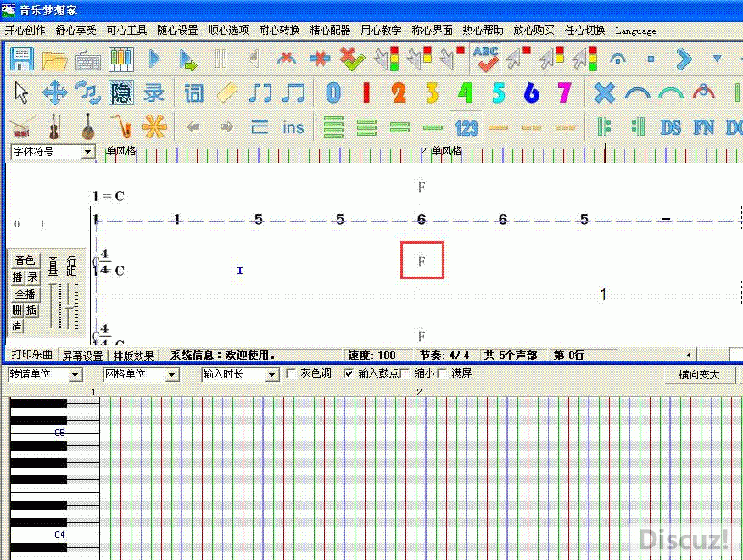Uncheck the 输入鼓点 checkbox
743x560 pixels.
tap(349, 373)
